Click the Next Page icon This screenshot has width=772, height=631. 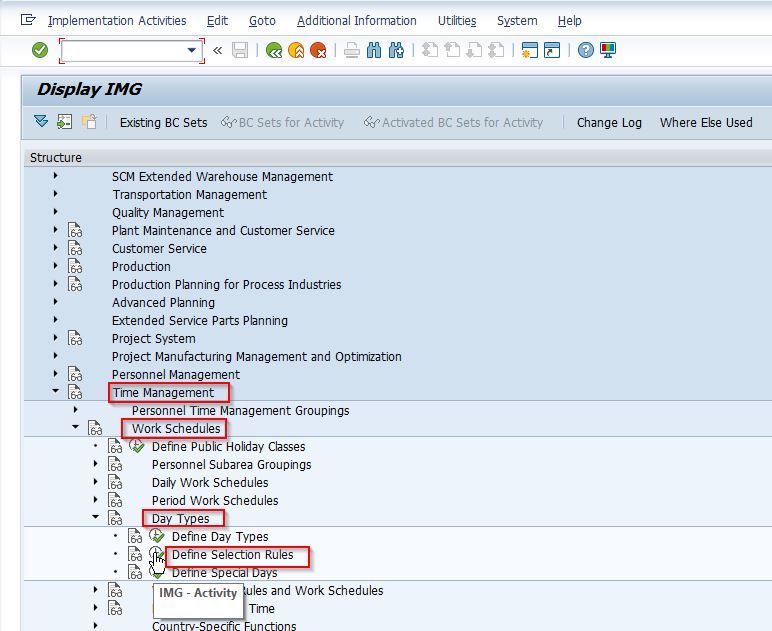click(x=474, y=50)
